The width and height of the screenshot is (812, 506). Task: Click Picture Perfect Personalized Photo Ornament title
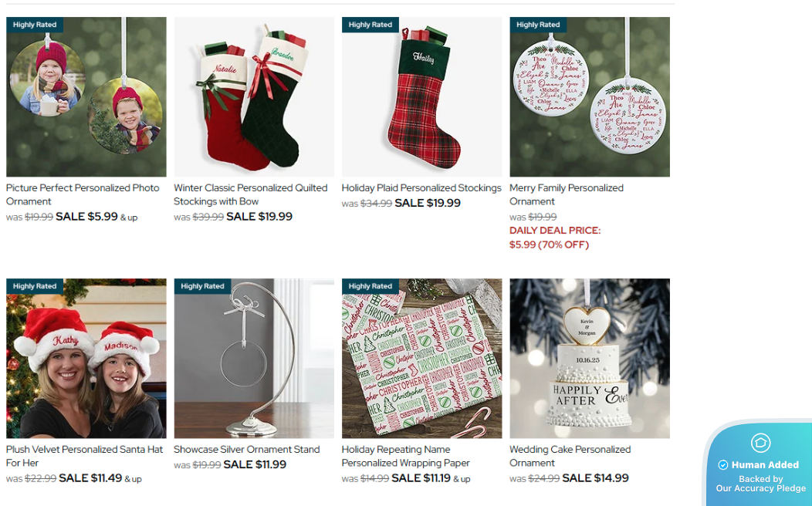point(83,194)
